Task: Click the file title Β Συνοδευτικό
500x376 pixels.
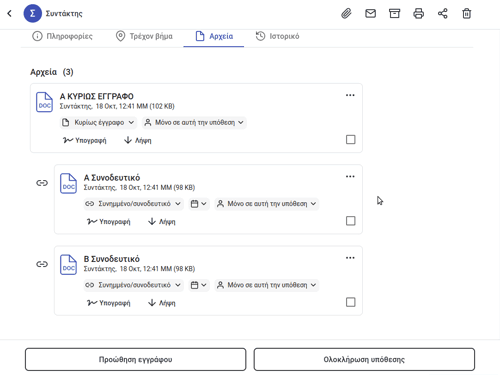Action: pyautogui.click(x=112, y=259)
